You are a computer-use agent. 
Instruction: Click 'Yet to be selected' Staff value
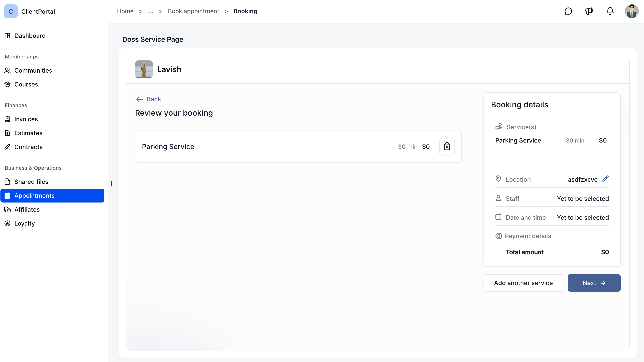click(583, 199)
